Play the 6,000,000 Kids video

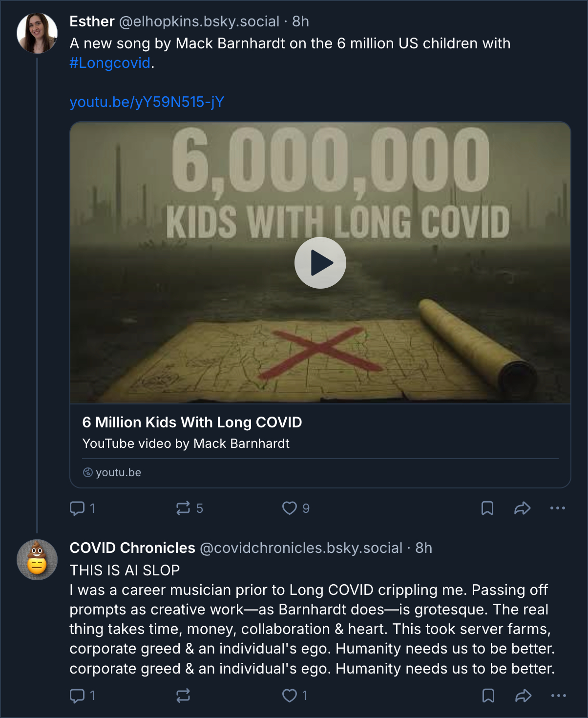(x=320, y=263)
